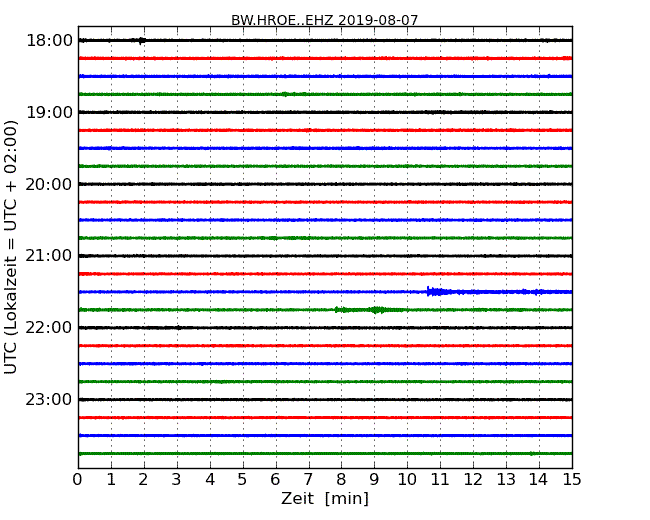The width and height of the screenshot is (650, 520).
Task: Click the green seismic burst near minute 9
Action: pyautogui.click(x=376, y=310)
